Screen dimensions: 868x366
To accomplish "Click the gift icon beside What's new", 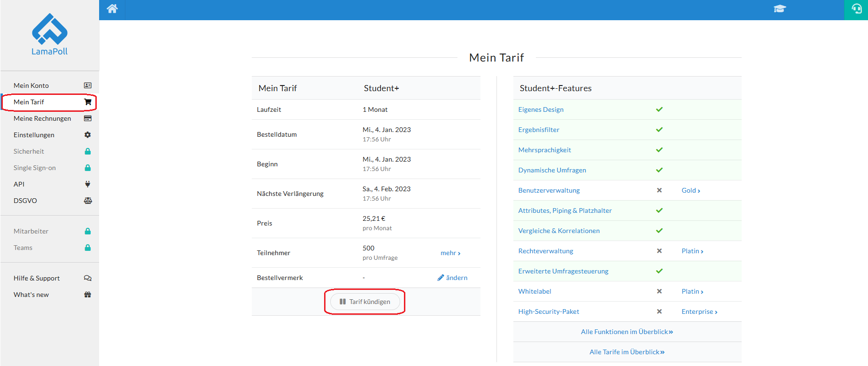I will pos(88,295).
